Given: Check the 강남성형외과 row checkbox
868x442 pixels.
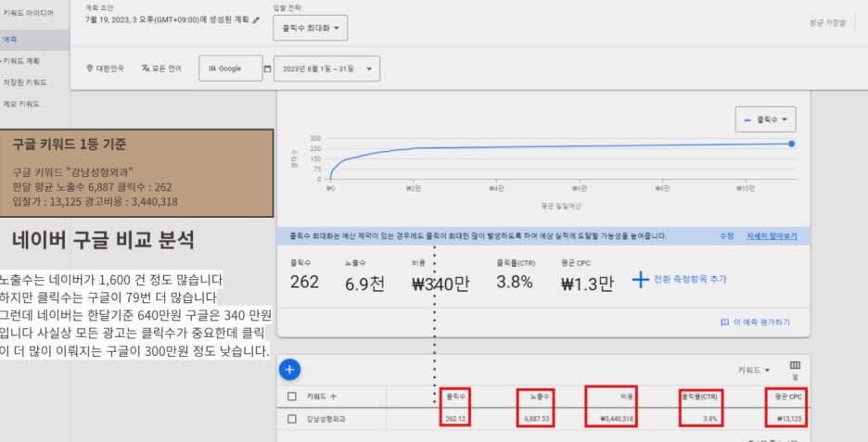Looking at the screenshot, I should (292, 419).
